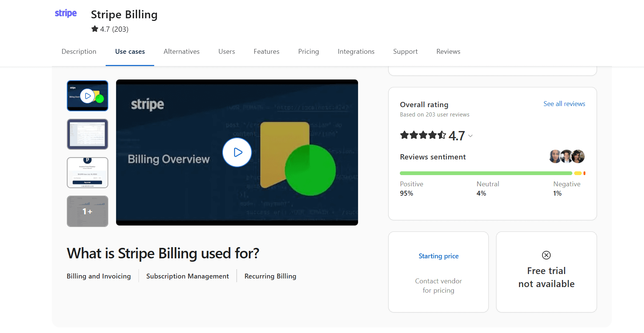The width and height of the screenshot is (644, 333).
Task: Click the Recurring Billing use case
Action: [270, 276]
